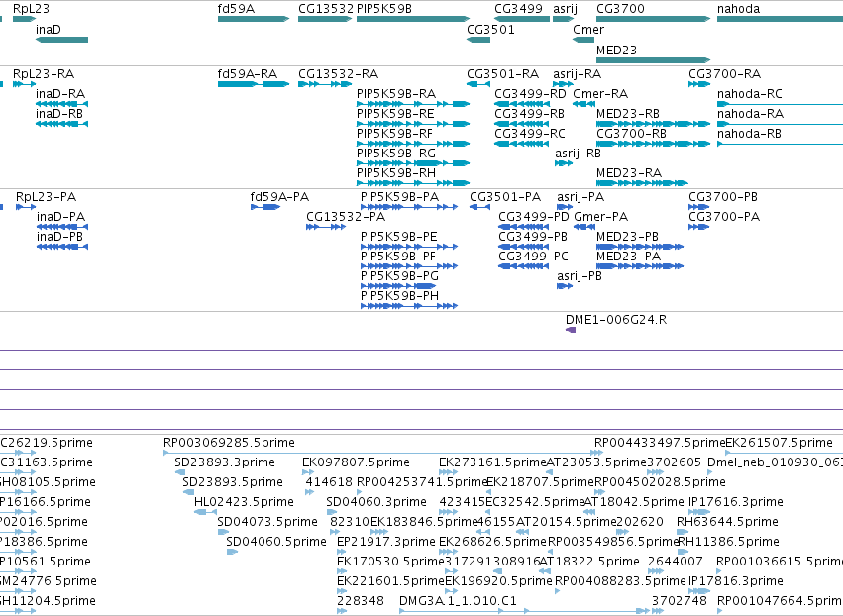
Task: Click the purple DME1-006G24.R feature arrow
Action: 571,330
